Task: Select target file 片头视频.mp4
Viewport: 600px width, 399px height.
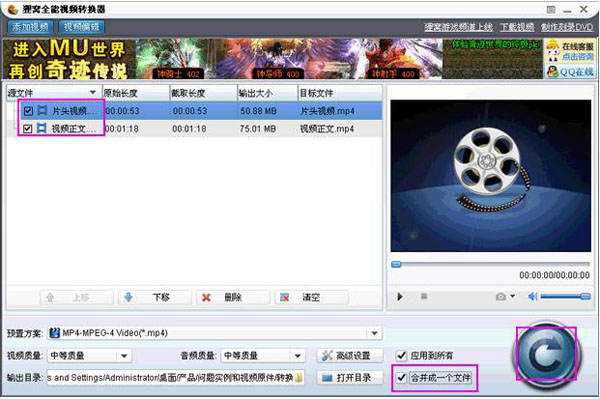Action: (327, 111)
